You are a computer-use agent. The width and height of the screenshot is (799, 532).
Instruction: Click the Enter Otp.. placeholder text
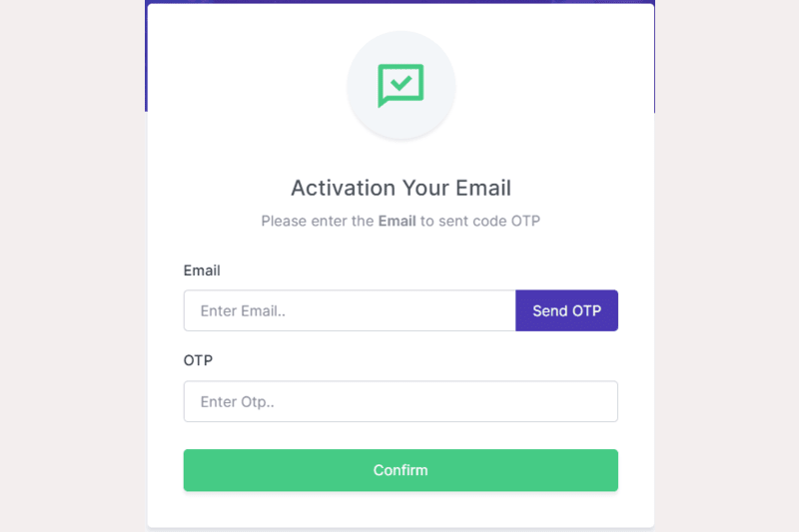click(x=237, y=401)
